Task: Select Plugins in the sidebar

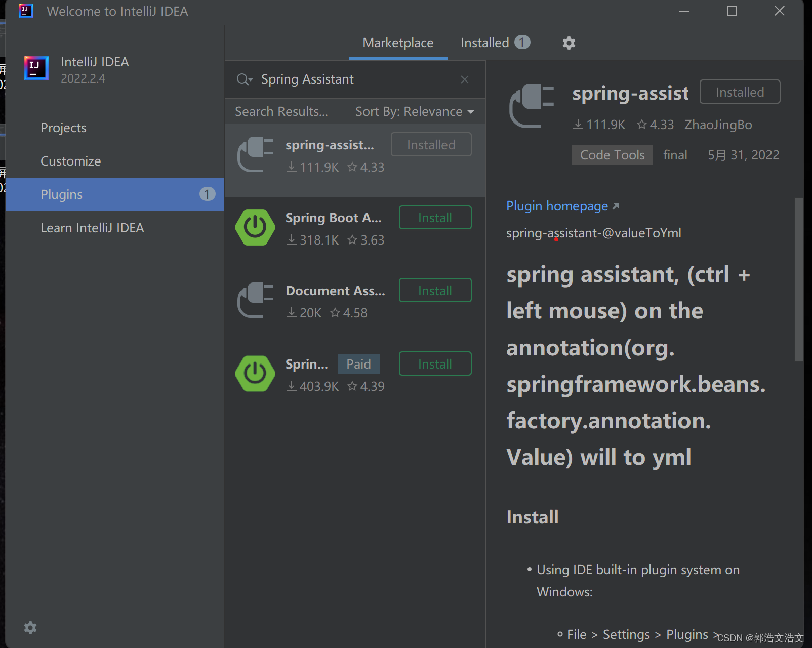Action: tap(115, 194)
